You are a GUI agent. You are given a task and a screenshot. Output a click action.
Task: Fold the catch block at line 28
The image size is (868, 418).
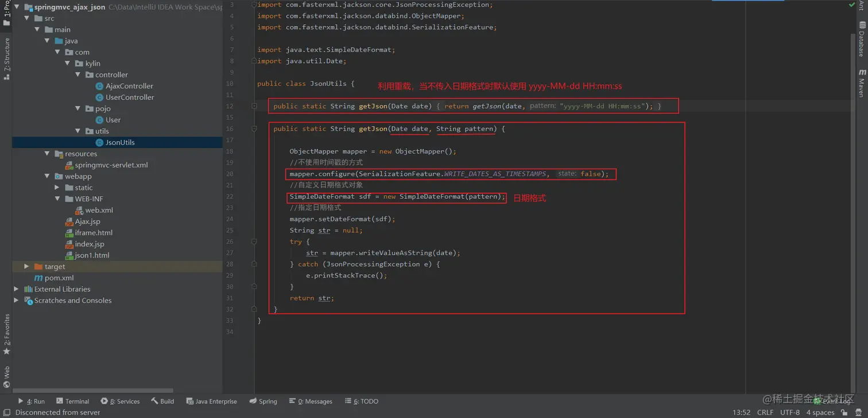pos(254,264)
